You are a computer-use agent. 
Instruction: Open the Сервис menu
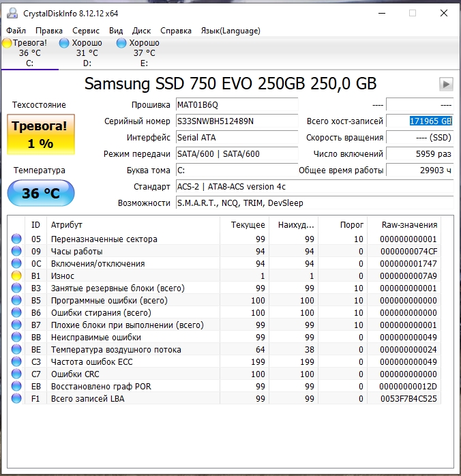pyautogui.click(x=86, y=31)
